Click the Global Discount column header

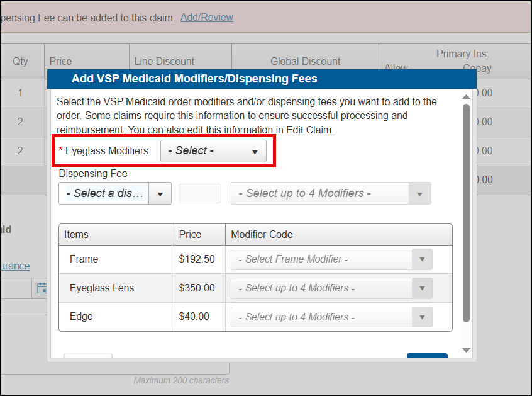click(x=305, y=61)
